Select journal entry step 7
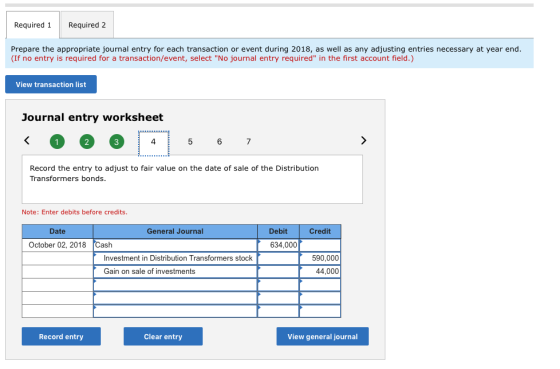Image resolution: width=560 pixels, height=369 pixels. pyautogui.click(x=249, y=141)
